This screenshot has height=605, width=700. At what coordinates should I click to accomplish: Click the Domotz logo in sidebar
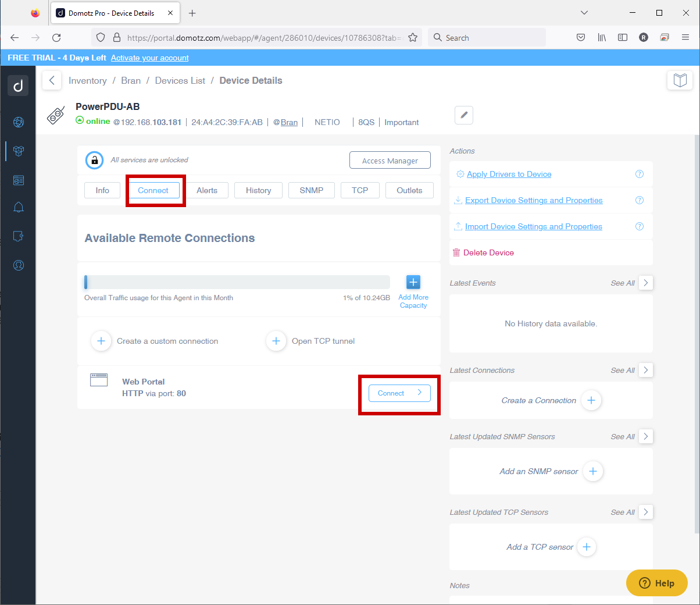click(18, 86)
